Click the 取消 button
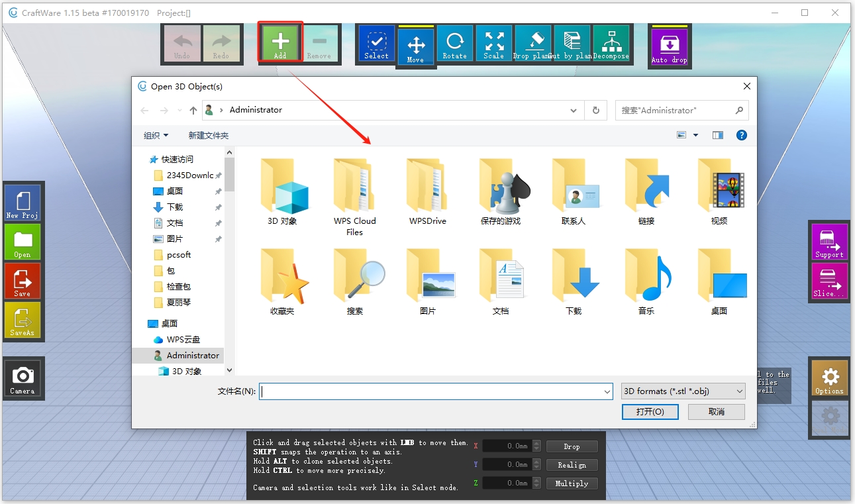This screenshot has height=504, width=855. (x=717, y=412)
